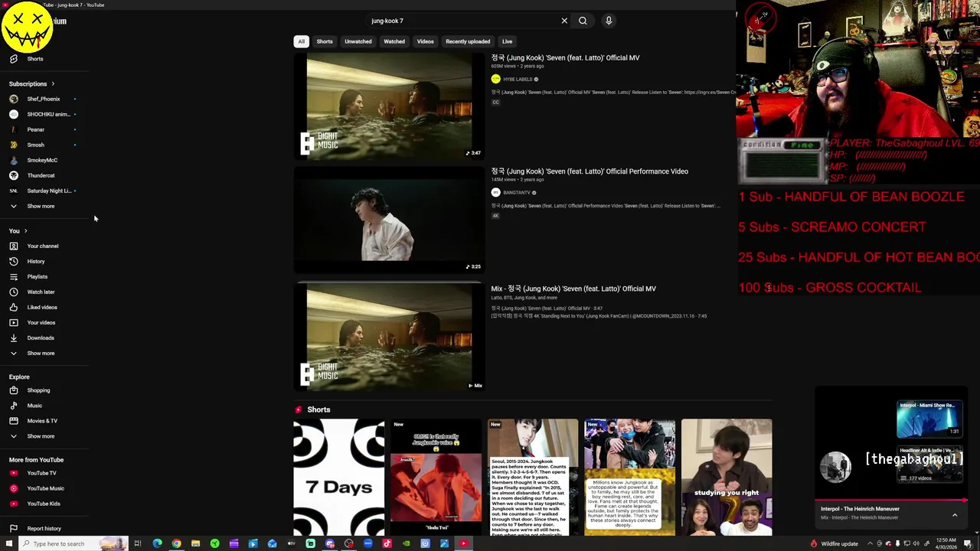Open the SmokeyMcC subscription channel
This screenshot has width=980, height=551.
tap(42, 160)
